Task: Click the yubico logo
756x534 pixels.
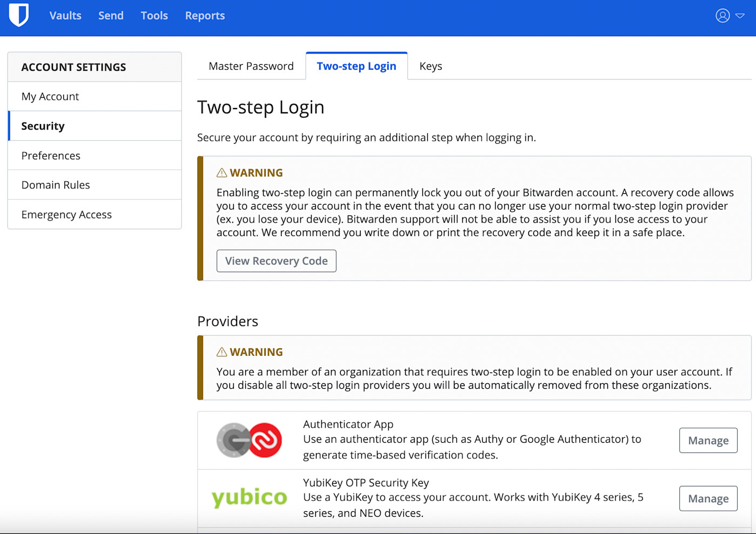Action: click(x=249, y=497)
